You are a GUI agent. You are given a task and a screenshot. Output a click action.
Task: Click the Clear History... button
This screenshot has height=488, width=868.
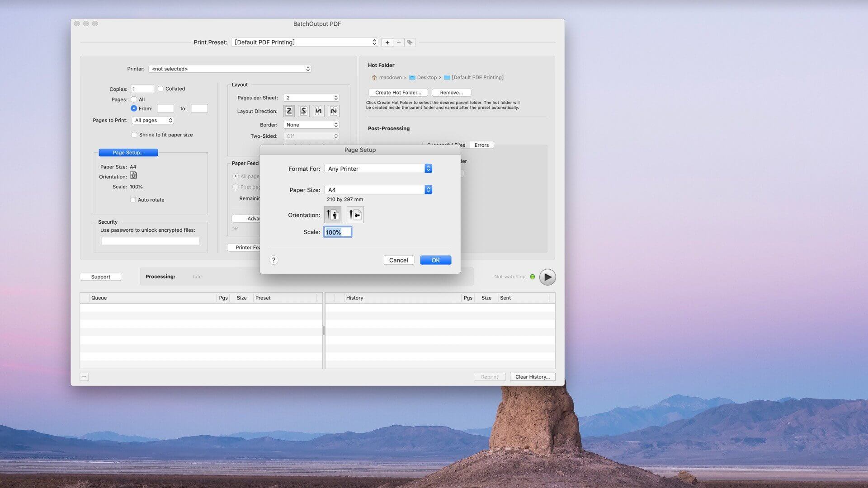pyautogui.click(x=532, y=376)
